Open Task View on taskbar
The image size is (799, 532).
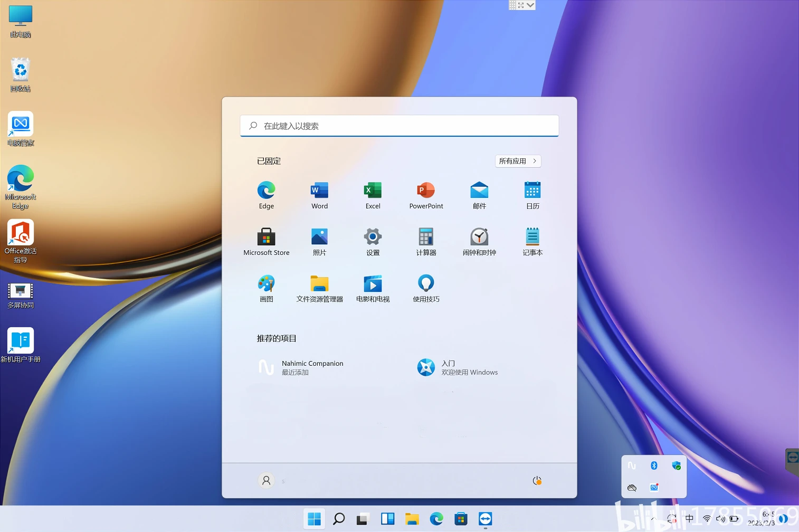coord(363,519)
